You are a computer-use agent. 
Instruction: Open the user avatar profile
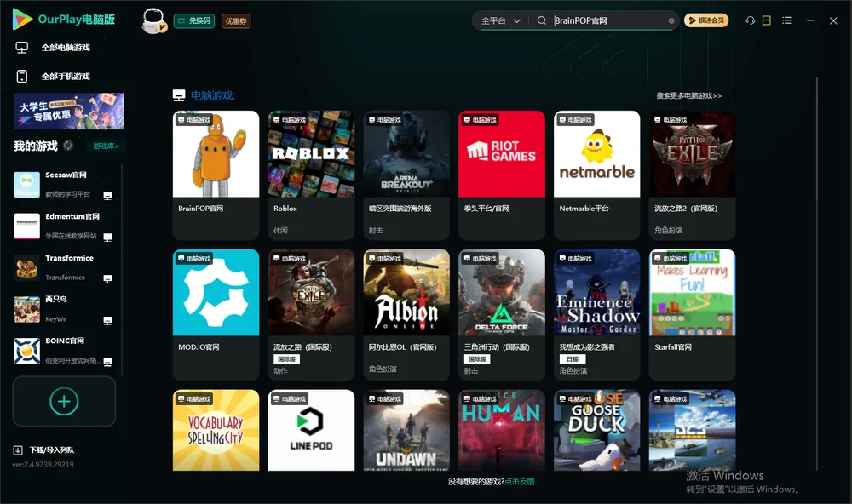pos(153,20)
